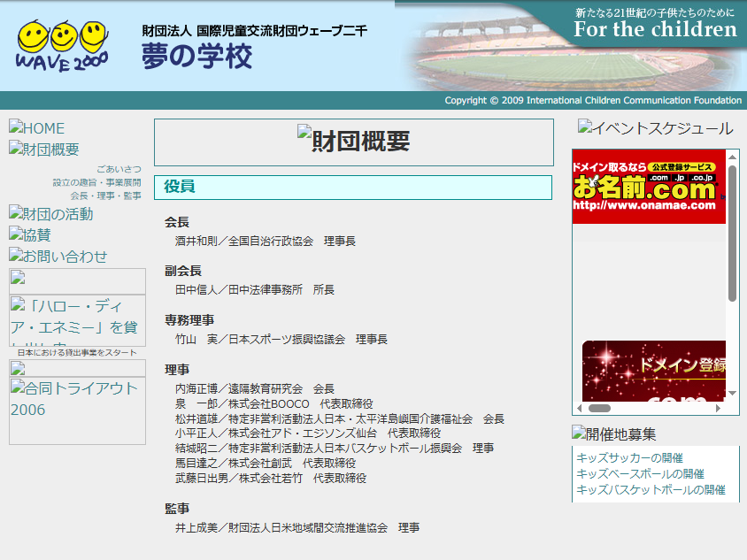
Task: Open the ハロー・ディア・エネミー banner image
Action: coord(77,319)
